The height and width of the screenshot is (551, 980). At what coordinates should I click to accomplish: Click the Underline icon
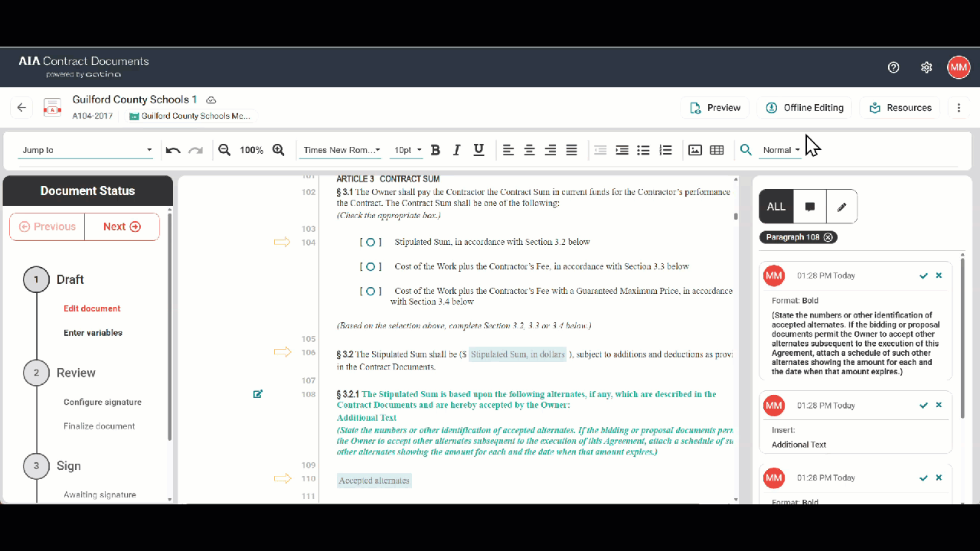coord(479,150)
